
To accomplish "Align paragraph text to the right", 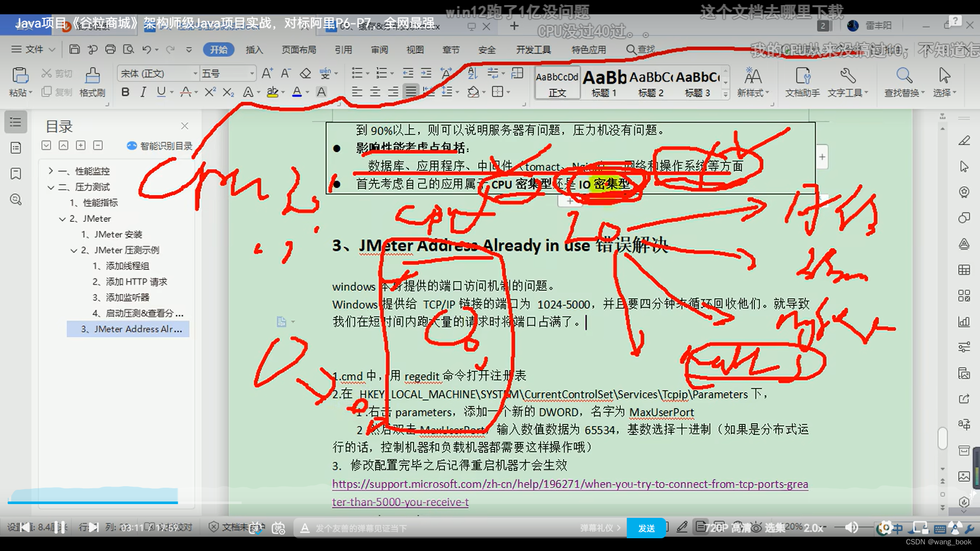I will [393, 92].
